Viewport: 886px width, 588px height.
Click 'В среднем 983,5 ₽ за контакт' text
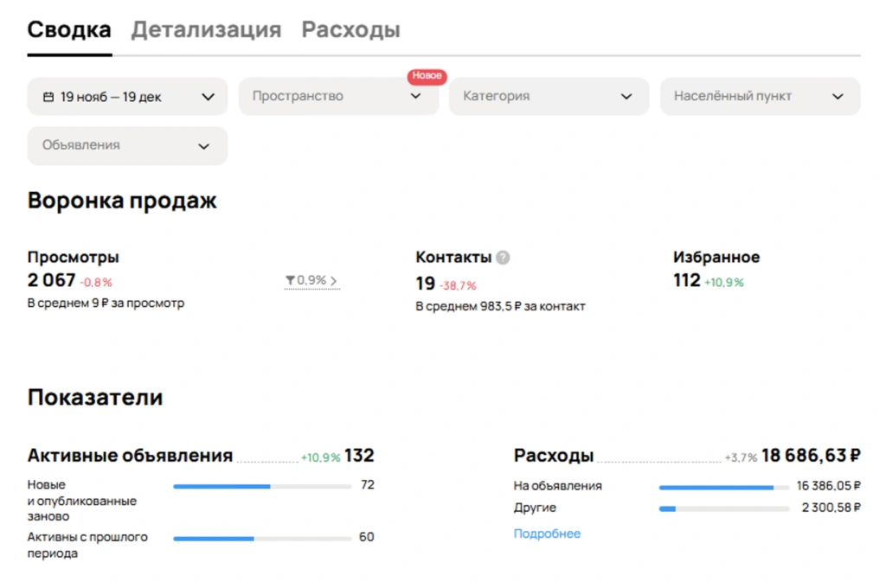coord(500,307)
